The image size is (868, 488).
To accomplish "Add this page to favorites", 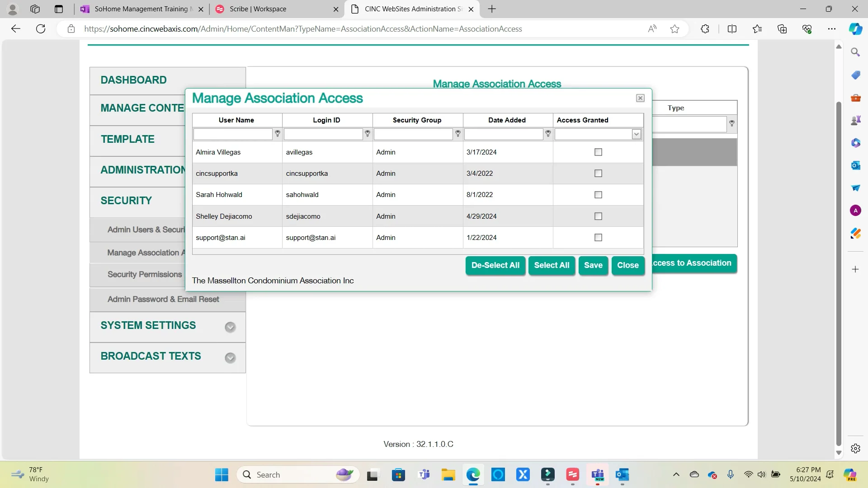I will pyautogui.click(x=674, y=28).
